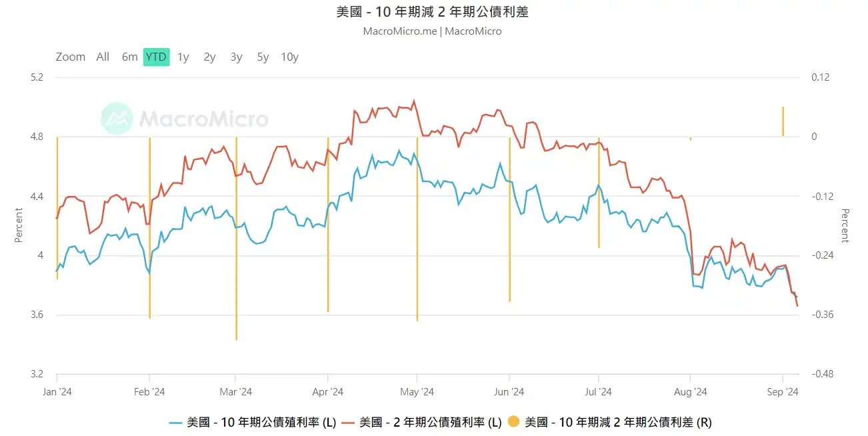Screen dimensions: 868x436
Task: Click the positive yellow spread bar at Sep '24
Action: tap(783, 121)
